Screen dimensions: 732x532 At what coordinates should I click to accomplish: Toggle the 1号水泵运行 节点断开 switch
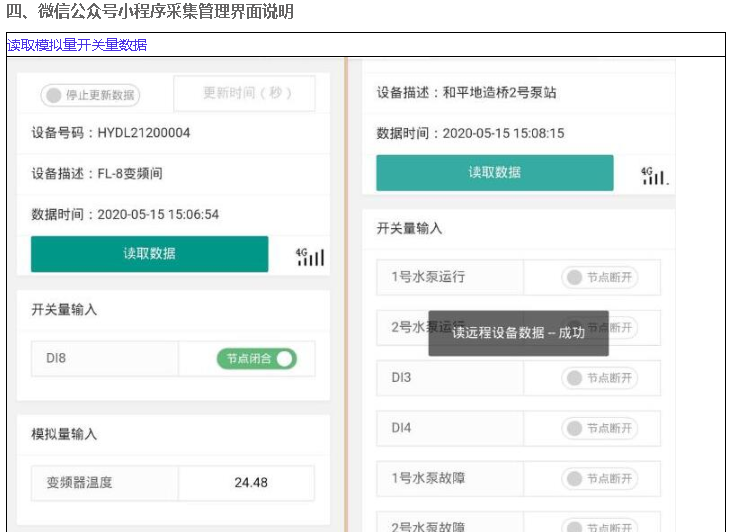(x=598, y=277)
